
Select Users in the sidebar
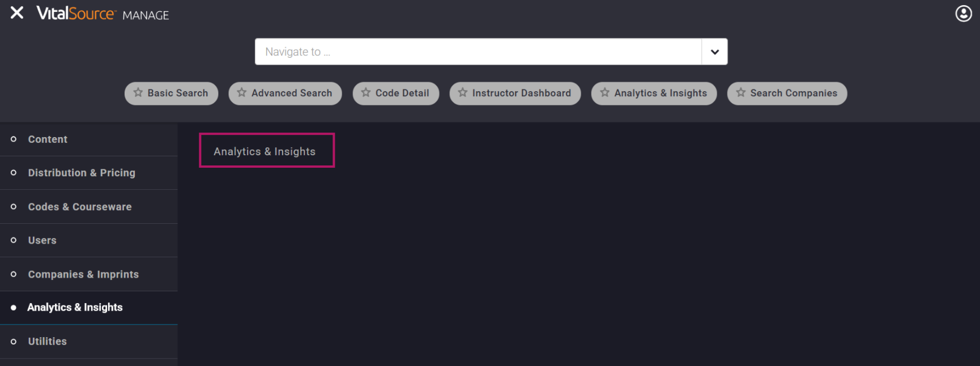pos(42,240)
